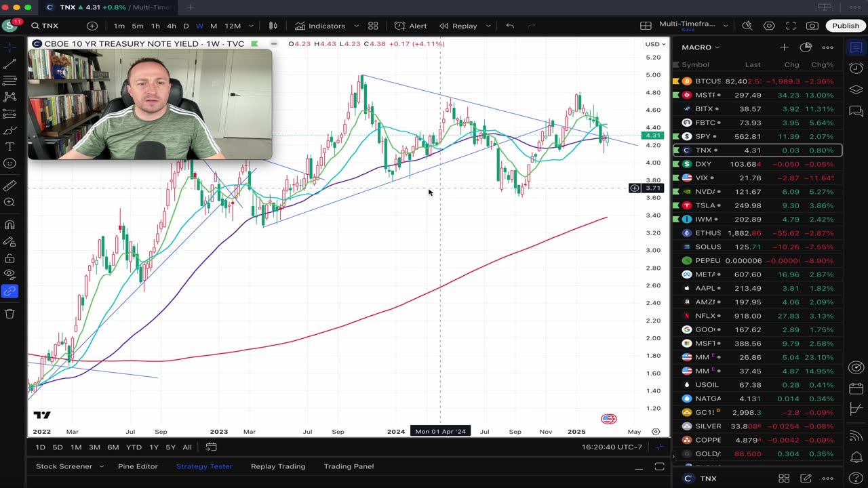Add symbol to the MACRO watchlist
The height and width of the screenshot is (488, 868).
(x=784, y=47)
